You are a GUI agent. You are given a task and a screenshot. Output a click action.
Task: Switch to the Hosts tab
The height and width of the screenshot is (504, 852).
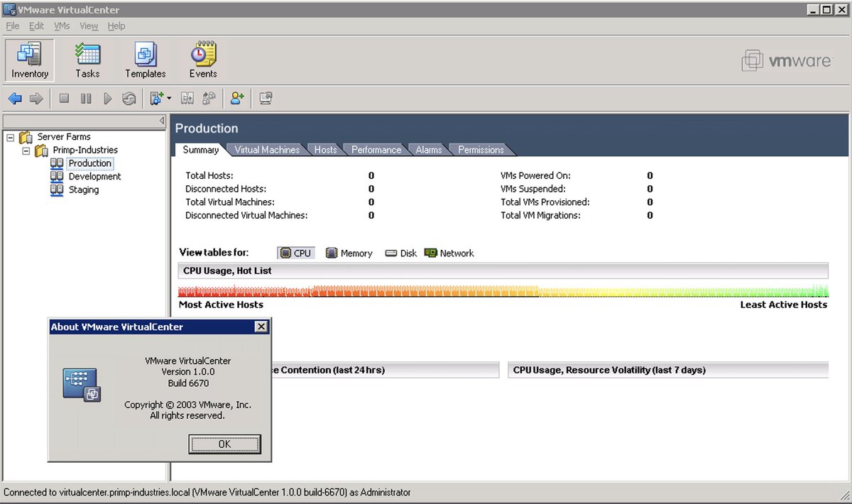click(325, 150)
